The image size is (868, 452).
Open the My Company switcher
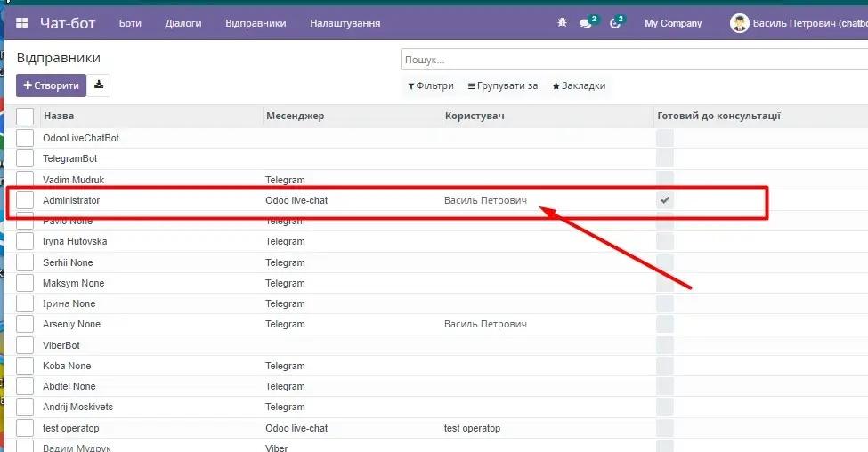point(673,23)
